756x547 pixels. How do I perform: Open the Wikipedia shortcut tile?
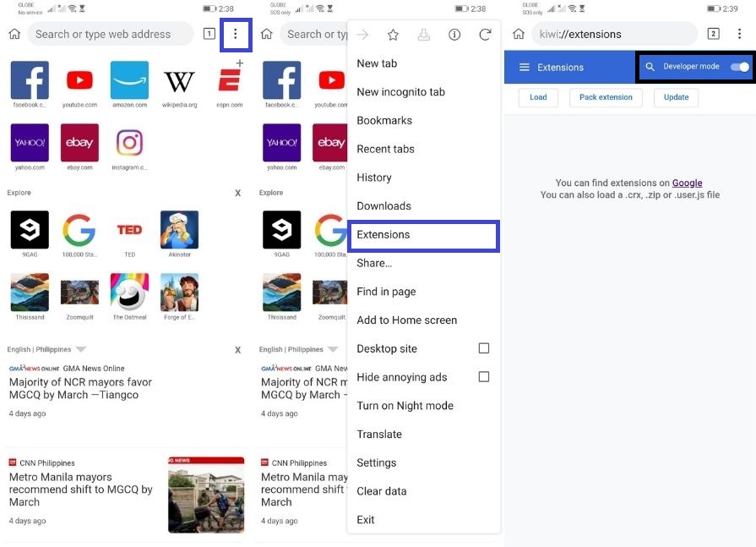[179, 81]
